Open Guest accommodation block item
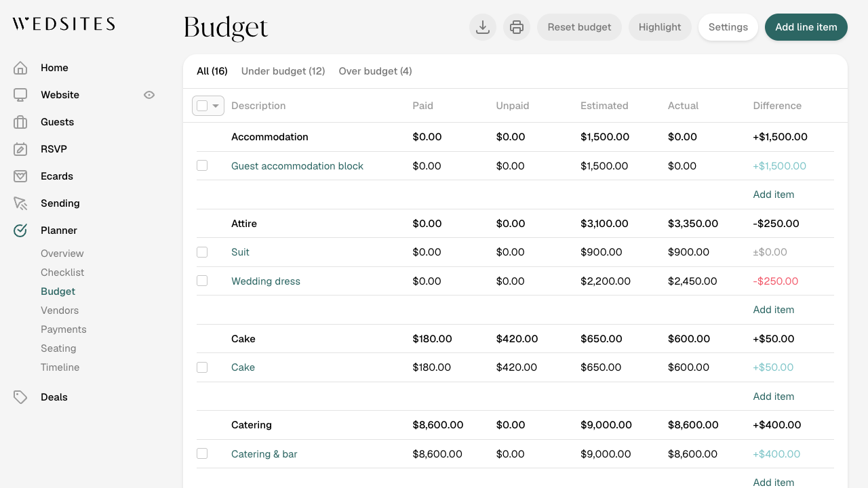 (297, 166)
